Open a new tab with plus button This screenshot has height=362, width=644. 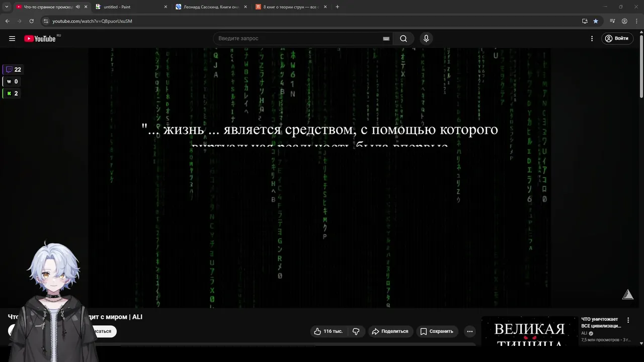(337, 7)
